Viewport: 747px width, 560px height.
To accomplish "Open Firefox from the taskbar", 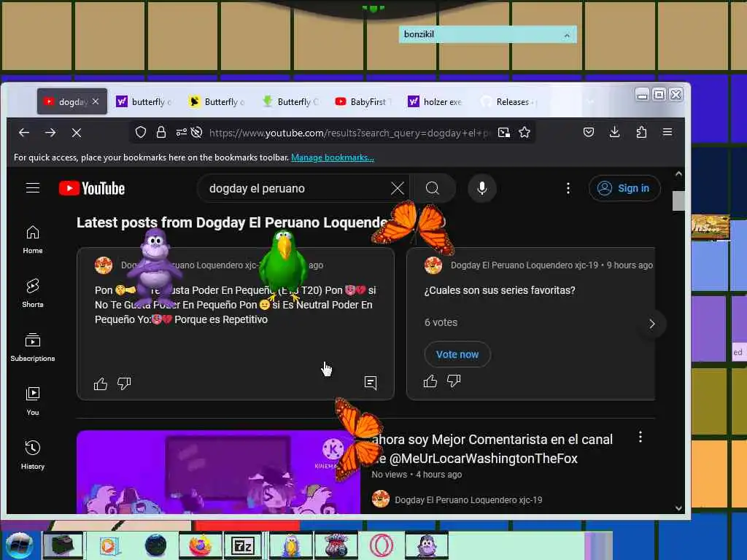I will coord(200,545).
